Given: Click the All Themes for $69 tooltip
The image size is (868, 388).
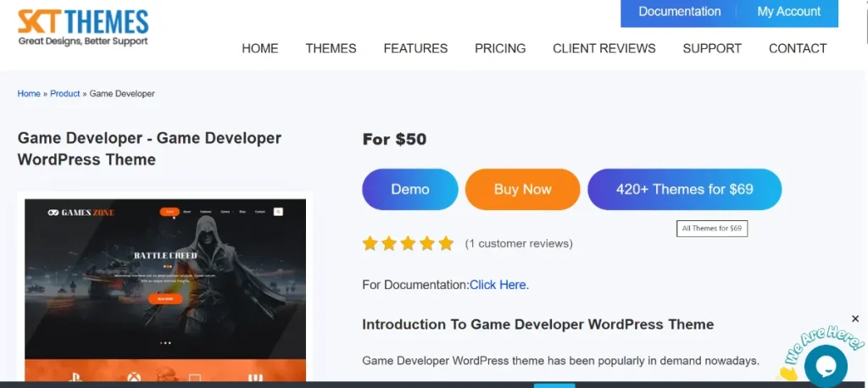Looking at the screenshot, I should click(712, 228).
